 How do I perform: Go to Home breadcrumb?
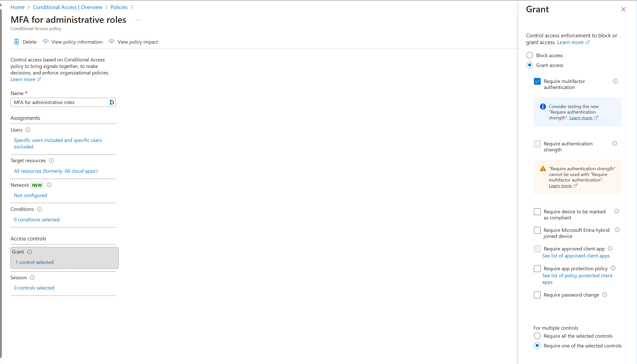pos(18,7)
